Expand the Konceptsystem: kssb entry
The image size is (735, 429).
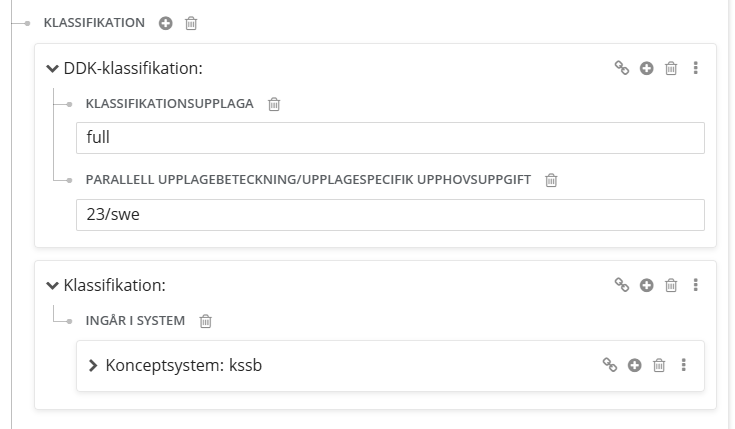tap(93, 365)
